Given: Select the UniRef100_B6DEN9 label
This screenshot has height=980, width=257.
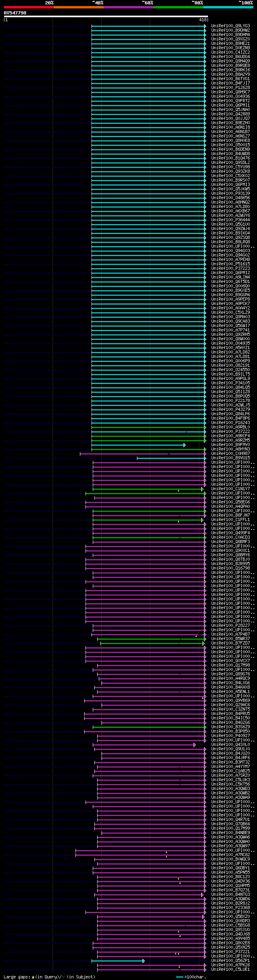Looking at the screenshot, I should click(230, 150).
